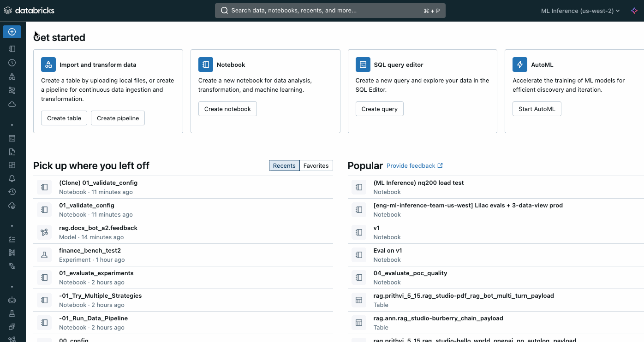This screenshot has height=342, width=644.
Task: Click the Create notebook button
Action: [x=227, y=109]
